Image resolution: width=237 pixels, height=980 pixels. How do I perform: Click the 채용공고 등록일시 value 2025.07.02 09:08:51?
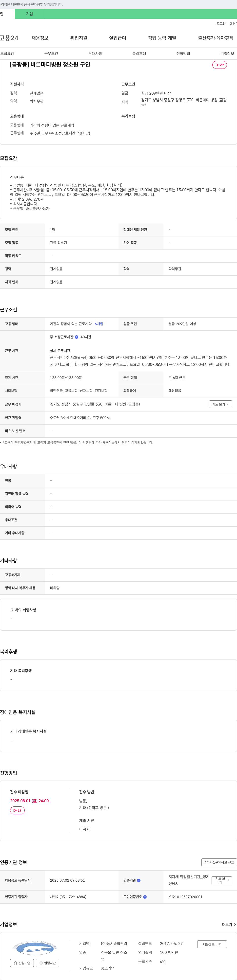tap(67, 880)
